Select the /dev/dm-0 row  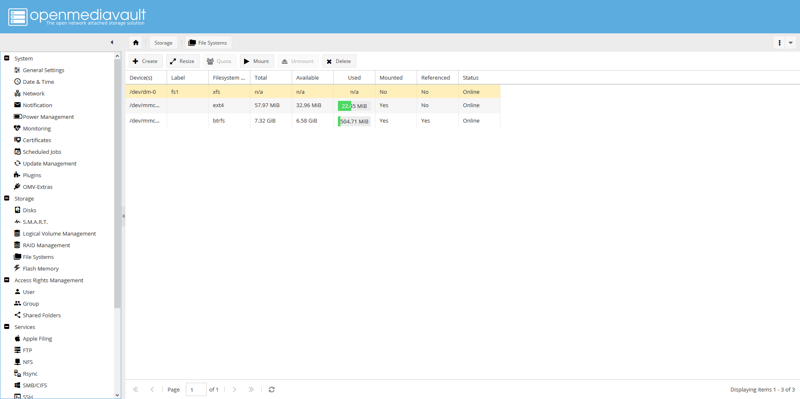(313, 92)
